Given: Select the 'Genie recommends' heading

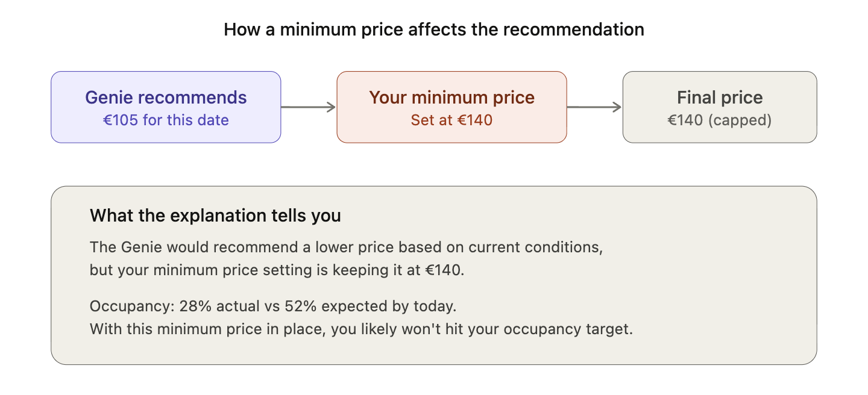Looking at the screenshot, I should click(166, 98).
